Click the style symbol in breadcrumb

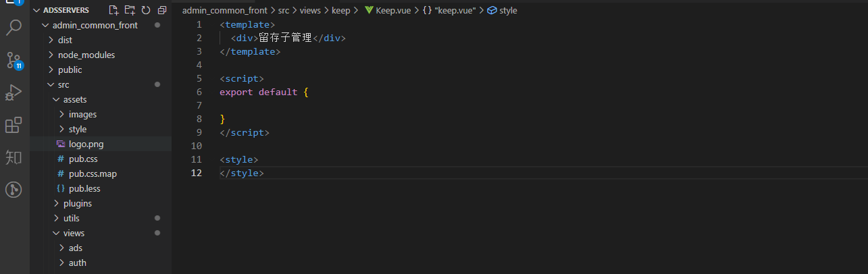tap(508, 11)
